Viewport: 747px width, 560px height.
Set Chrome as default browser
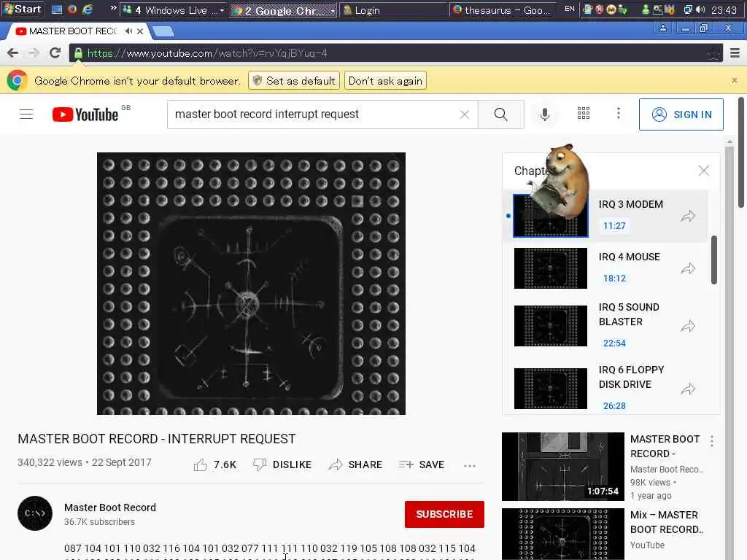[294, 80]
